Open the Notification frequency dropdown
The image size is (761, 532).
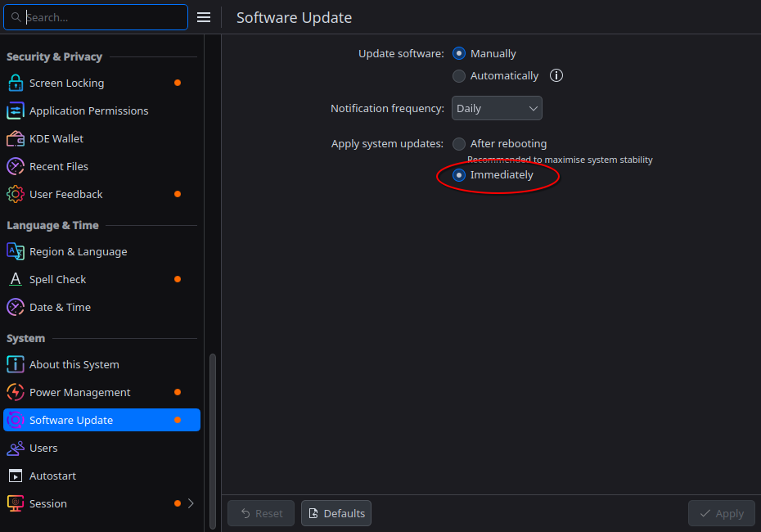497,107
